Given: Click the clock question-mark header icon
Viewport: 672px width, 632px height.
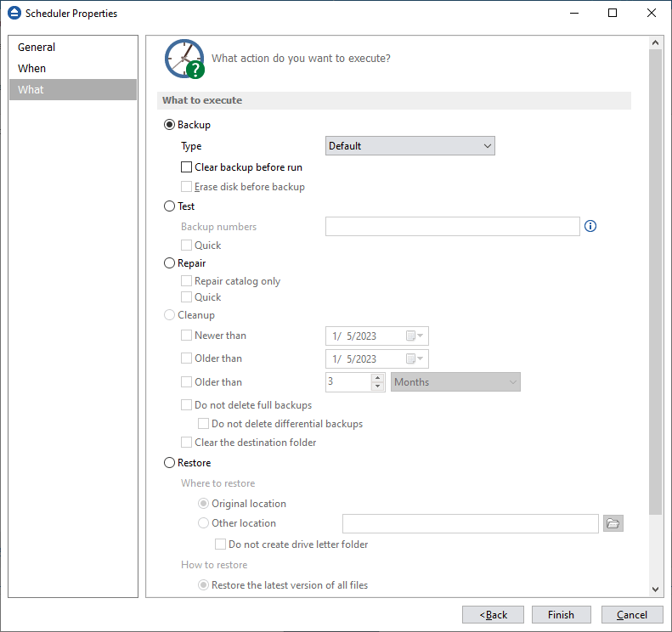Looking at the screenshot, I should (x=184, y=59).
